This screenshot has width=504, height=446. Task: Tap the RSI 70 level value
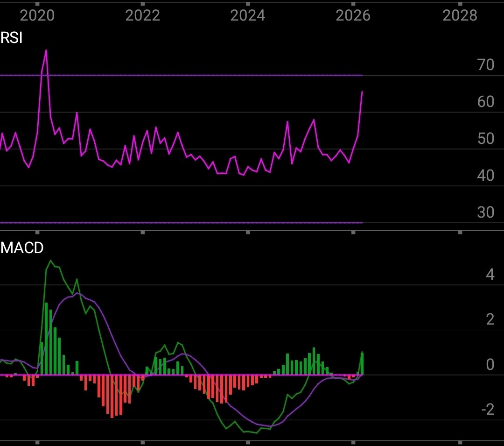point(486,65)
